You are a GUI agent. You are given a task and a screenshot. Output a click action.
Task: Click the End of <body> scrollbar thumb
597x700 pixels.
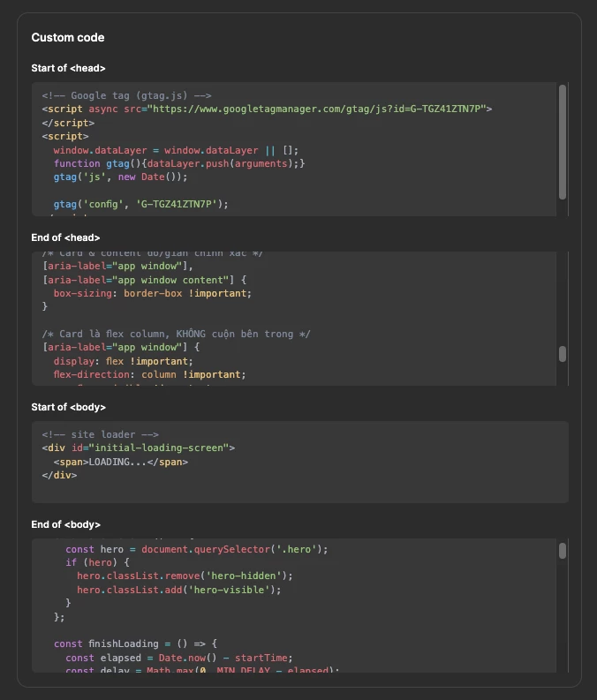pyautogui.click(x=563, y=551)
